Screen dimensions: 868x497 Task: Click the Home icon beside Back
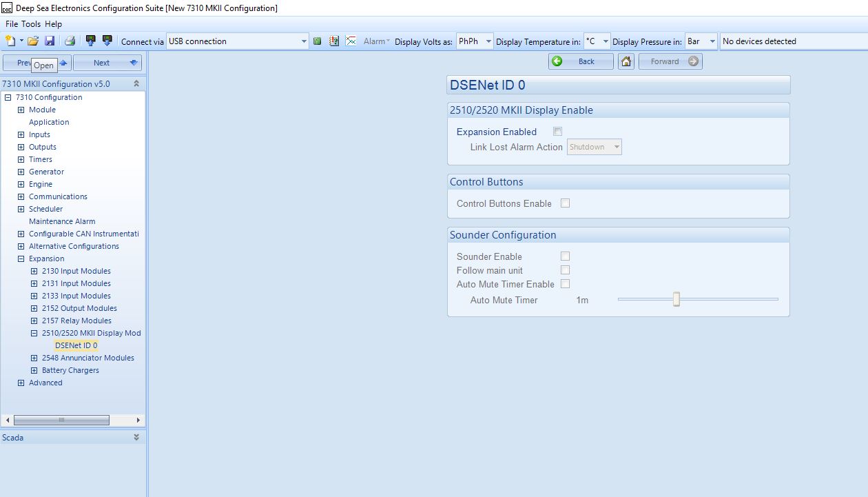tap(626, 61)
